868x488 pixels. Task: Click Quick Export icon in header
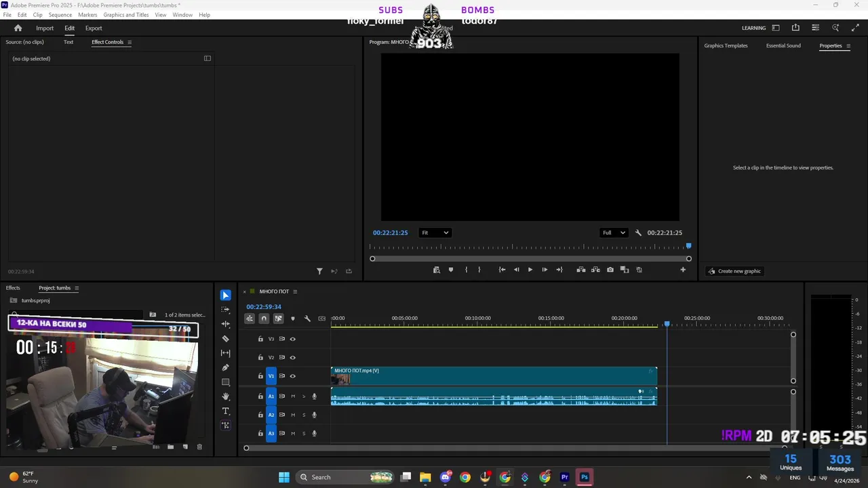point(795,28)
